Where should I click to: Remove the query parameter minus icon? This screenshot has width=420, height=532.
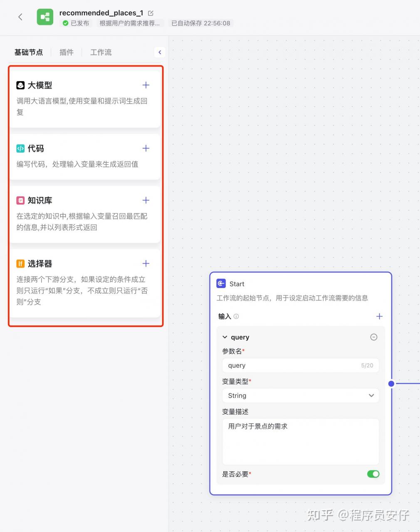point(374,337)
